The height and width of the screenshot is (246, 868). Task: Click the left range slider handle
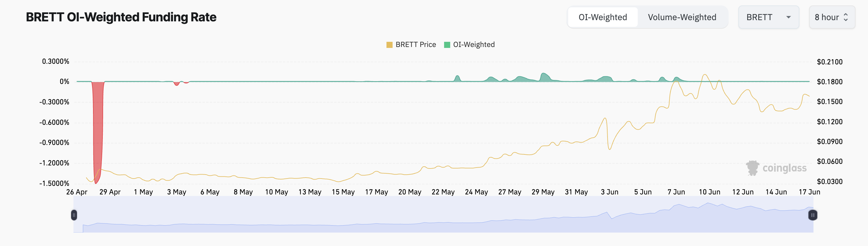tap(74, 215)
